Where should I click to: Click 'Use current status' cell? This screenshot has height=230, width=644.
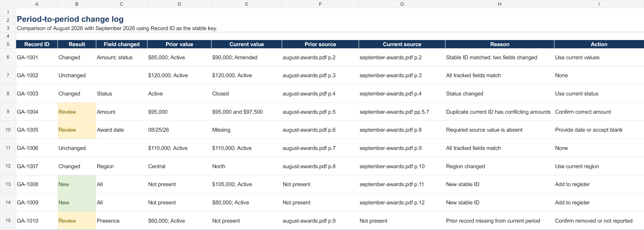pos(599,94)
